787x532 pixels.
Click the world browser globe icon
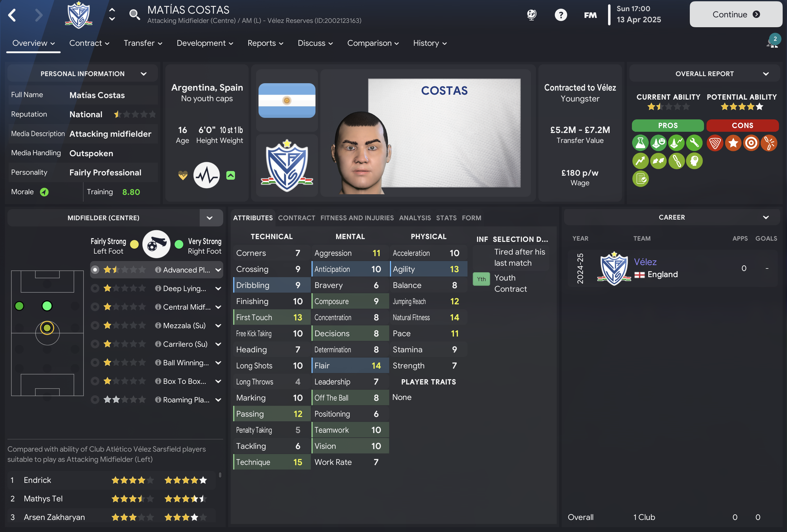point(532,15)
